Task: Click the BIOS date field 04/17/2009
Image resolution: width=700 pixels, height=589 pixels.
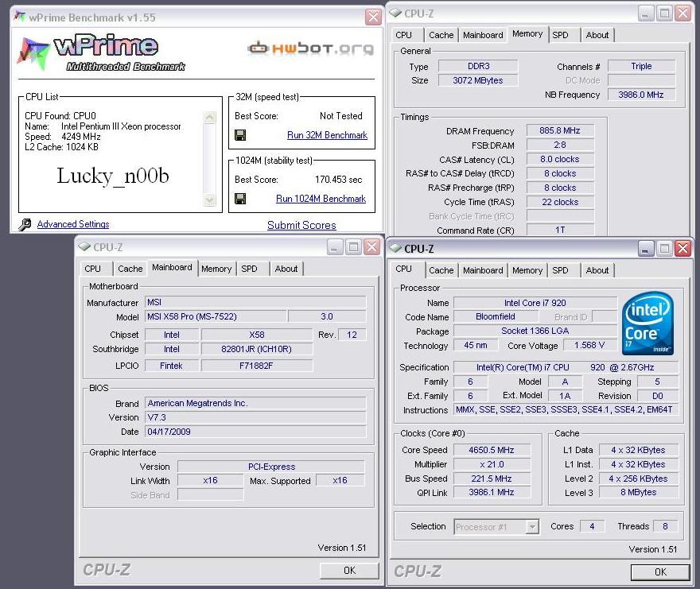Action: pyautogui.click(x=255, y=432)
